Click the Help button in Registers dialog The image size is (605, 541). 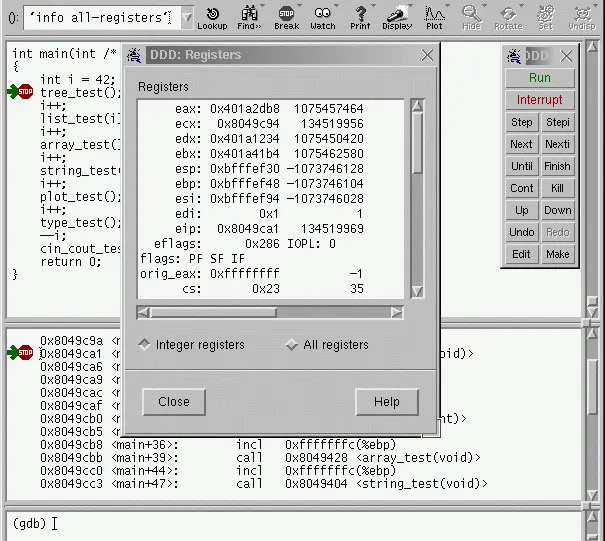pyautogui.click(x=386, y=402)
